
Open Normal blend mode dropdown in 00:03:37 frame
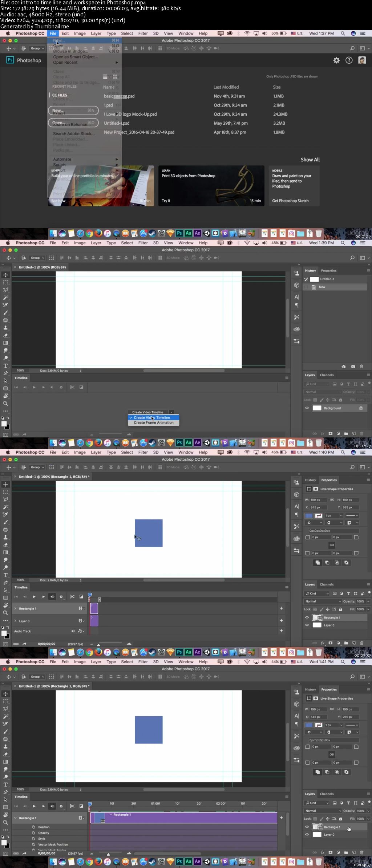pyautogui.click(x=323, y=601)
